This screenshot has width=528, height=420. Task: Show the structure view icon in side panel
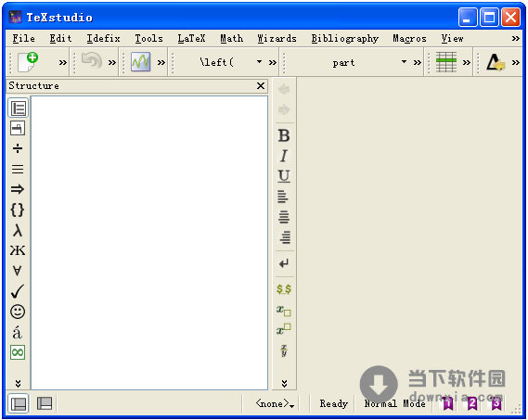(18, 108)
